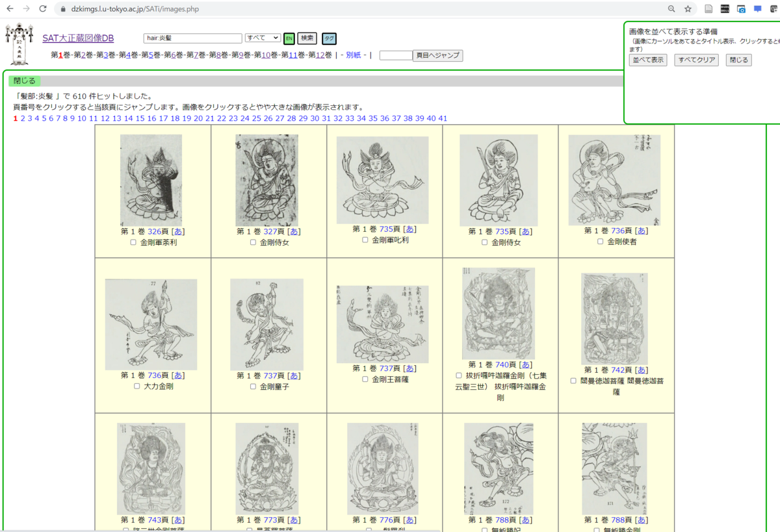Viewport: 780px width, 532px height.
Task: Open the 金剛侍女 thumbnail on page 735
Action: click(x=499, y=180)
